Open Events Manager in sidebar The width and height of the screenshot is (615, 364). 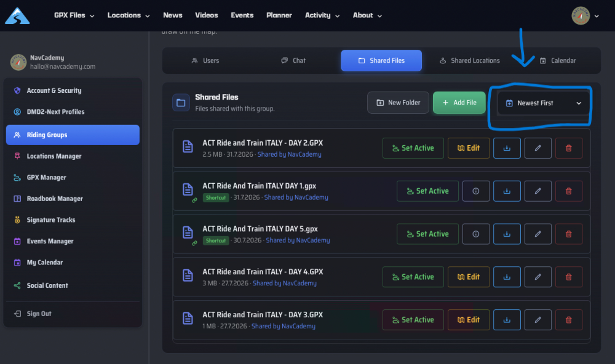(x=73, y=241)
